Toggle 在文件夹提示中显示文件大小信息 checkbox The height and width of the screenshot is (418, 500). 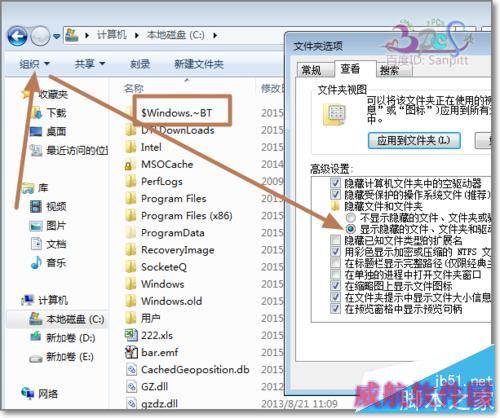(335, 297)
